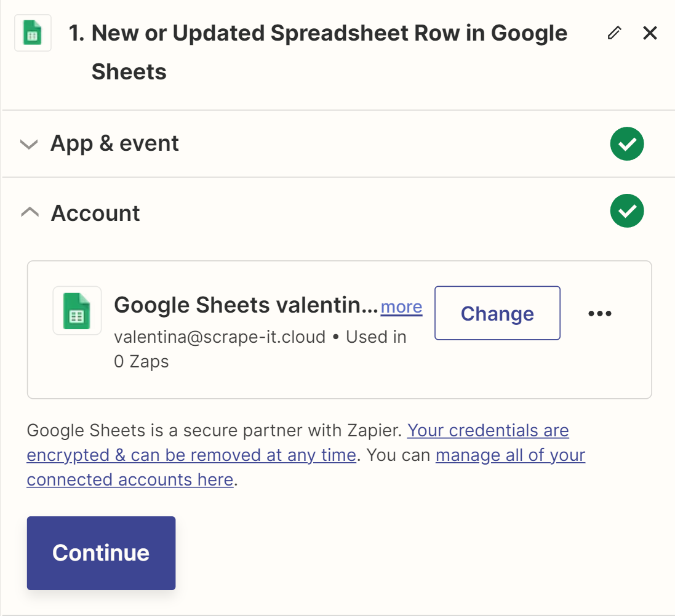Close the step editor panel

650,33
